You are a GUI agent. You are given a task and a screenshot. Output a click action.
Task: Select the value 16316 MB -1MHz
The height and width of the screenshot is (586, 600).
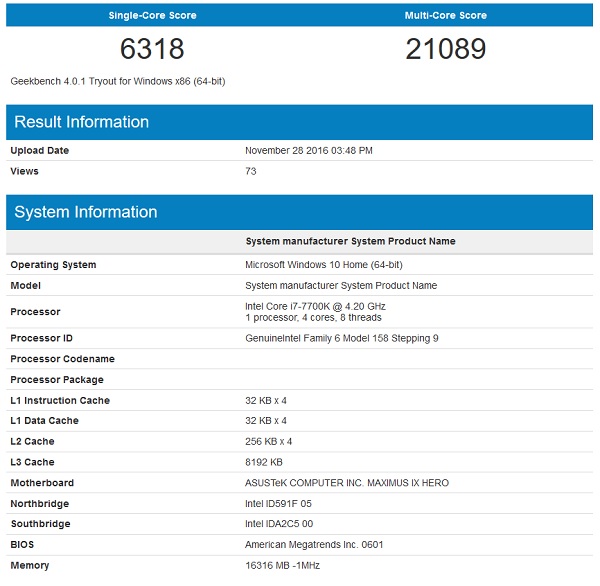point(282,565)
